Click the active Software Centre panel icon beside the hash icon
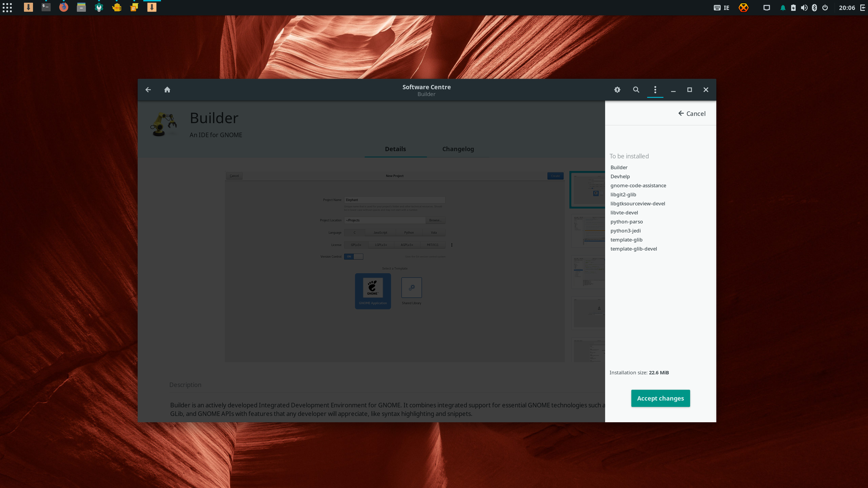The image size is (868, 488). click(x=152, y=7)
